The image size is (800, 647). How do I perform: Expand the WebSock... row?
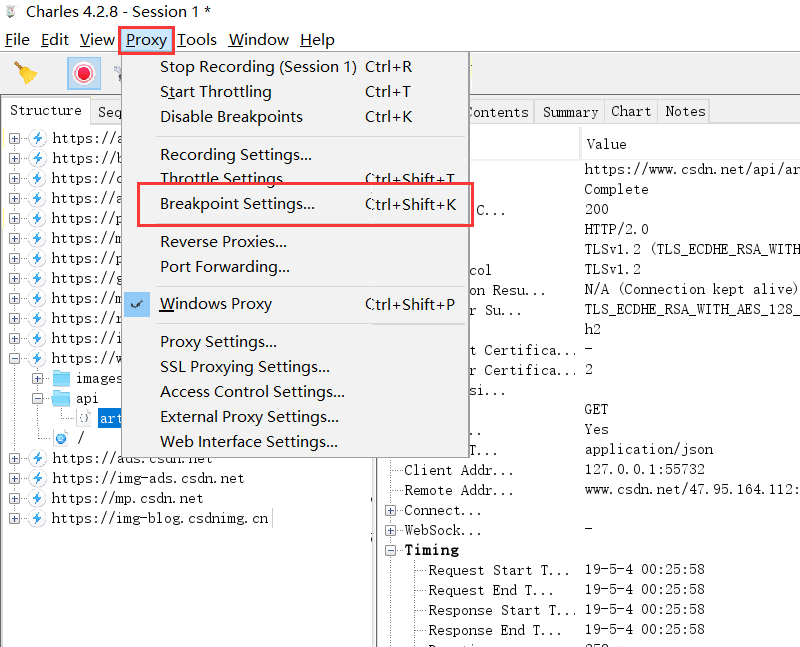(x=391, y=531)
